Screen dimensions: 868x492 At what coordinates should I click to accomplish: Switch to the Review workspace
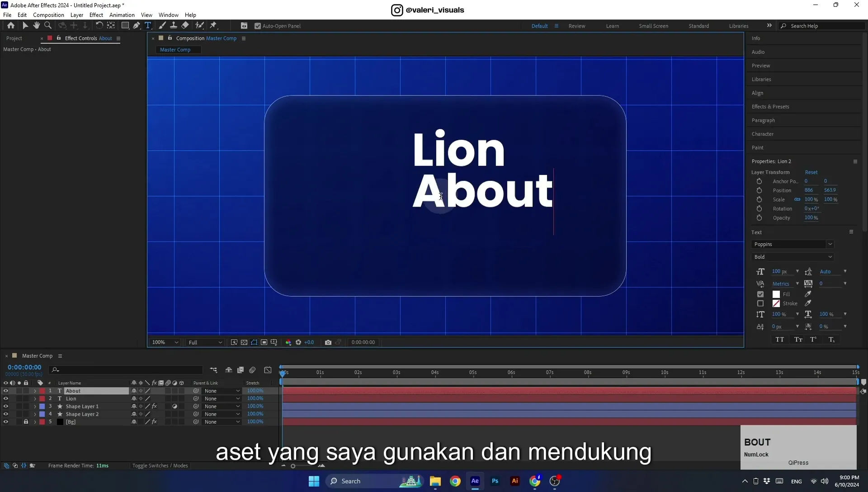pyautogui.click(x=576, y=26)
